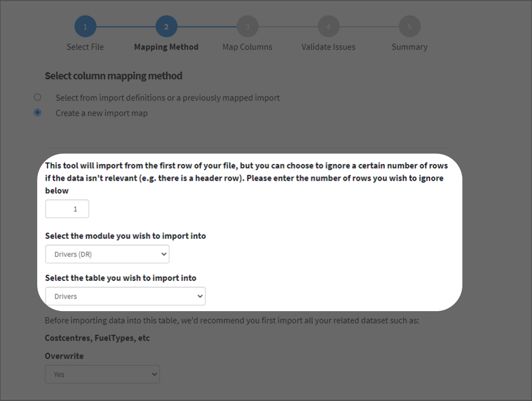
Task: Click step 4 Validate Issues circle
Action: tap(329, 27)
